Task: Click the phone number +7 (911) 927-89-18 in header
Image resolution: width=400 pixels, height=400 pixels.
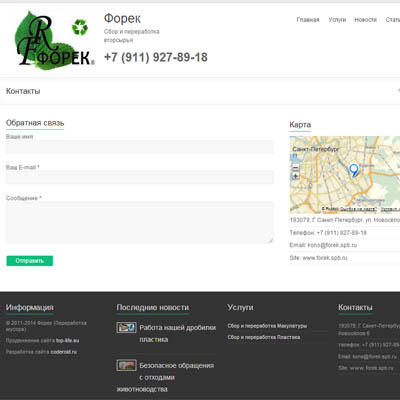Action: point(156,57)
